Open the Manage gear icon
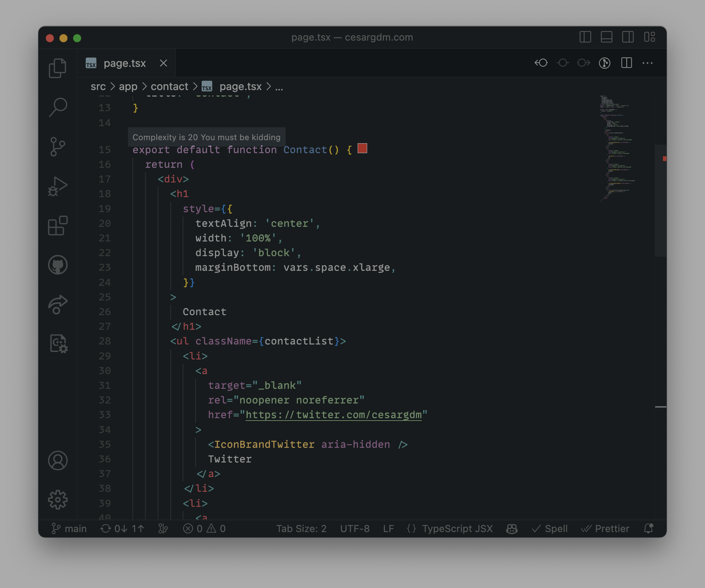Viewport: 705px width, 588px height. pyautogui.click(x=57, y=500)
